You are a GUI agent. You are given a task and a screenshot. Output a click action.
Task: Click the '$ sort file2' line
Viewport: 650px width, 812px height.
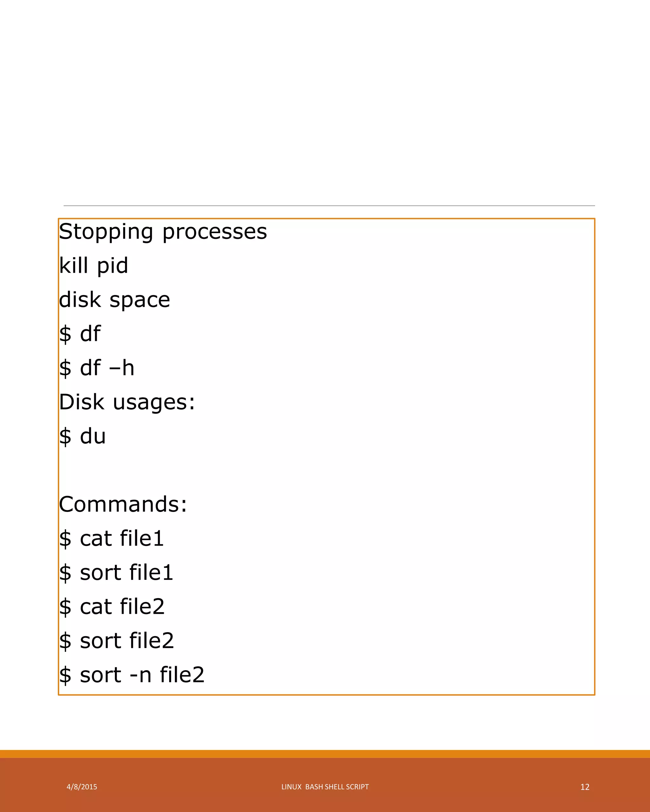[116, 641]
